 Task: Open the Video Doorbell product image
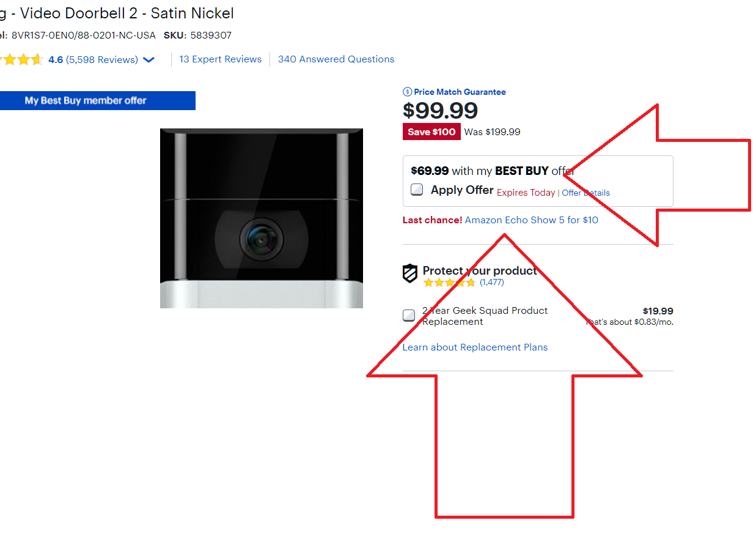(x=262, y=218)
